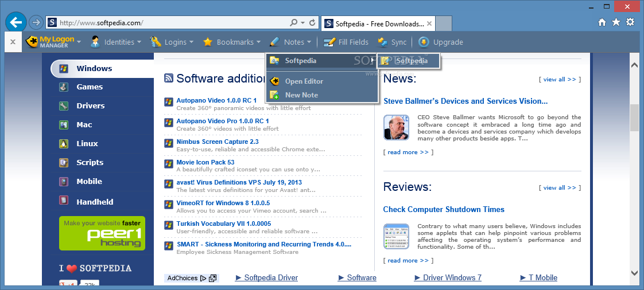This screenshot has width=644, height=290.
Task: Click the Logins keys icon
Action: (156, 42)
